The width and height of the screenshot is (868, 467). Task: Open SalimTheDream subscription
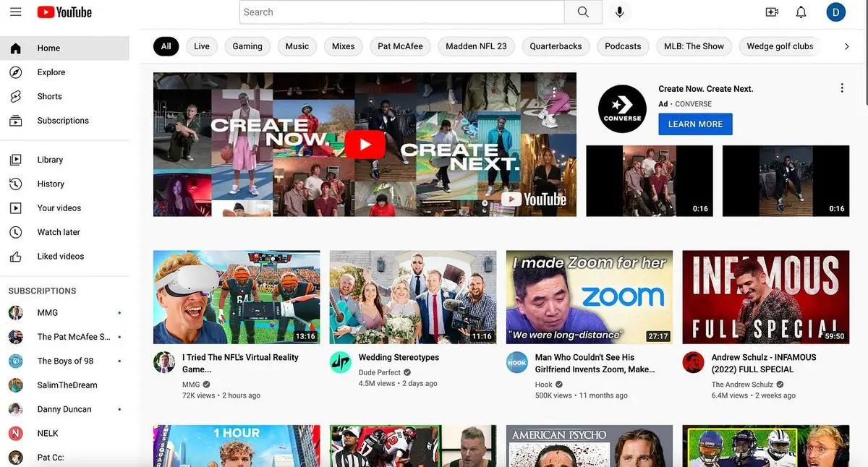[64, 385]
